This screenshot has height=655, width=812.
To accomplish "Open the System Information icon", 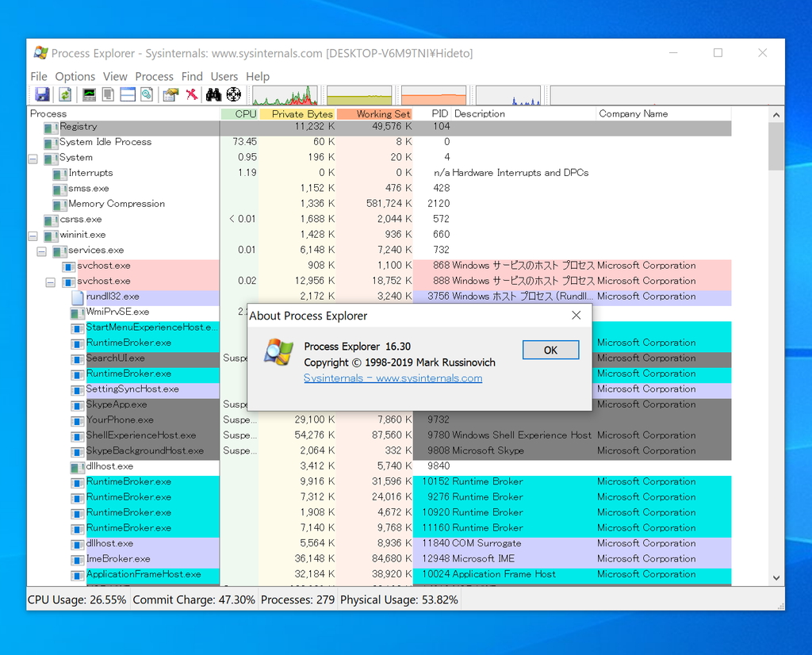I will pyautogui.click(x=87, y=94).
